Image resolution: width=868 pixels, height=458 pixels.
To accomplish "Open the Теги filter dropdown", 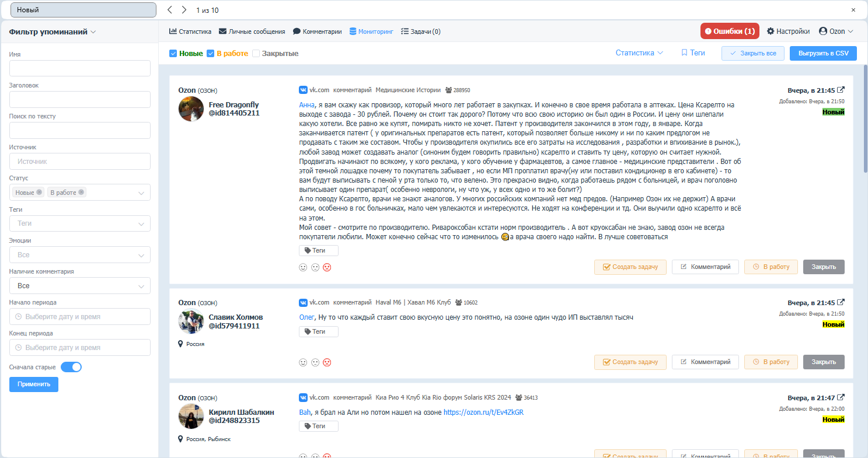I will pyautogui.click(x=80, y=223).
